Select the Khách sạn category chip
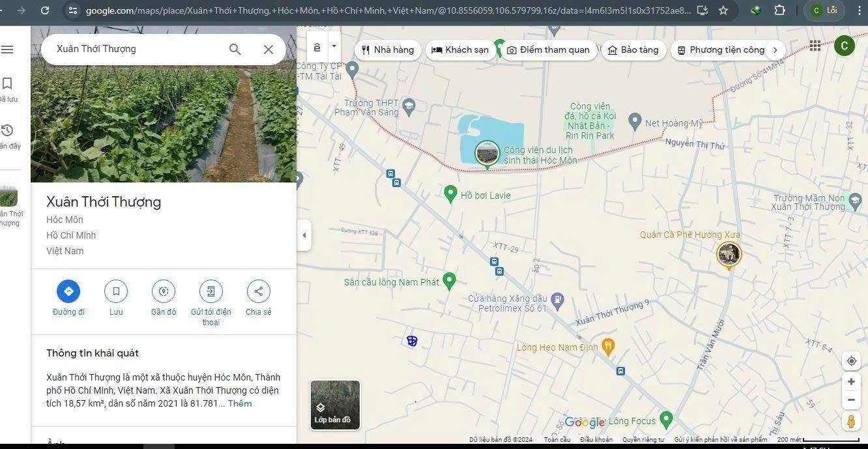This screenshot has width=868, height=449. click(x=460, y=50)
